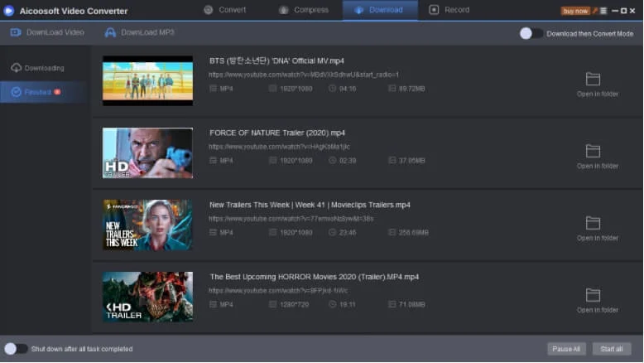Click the Download Video icon

[x=16, y=32]
